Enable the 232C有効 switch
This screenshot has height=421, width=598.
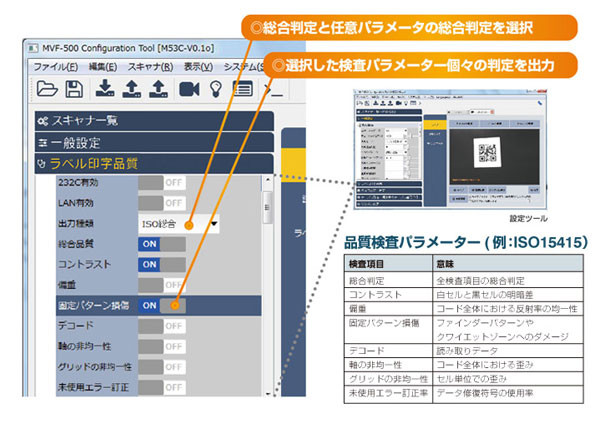pos(162,183)
